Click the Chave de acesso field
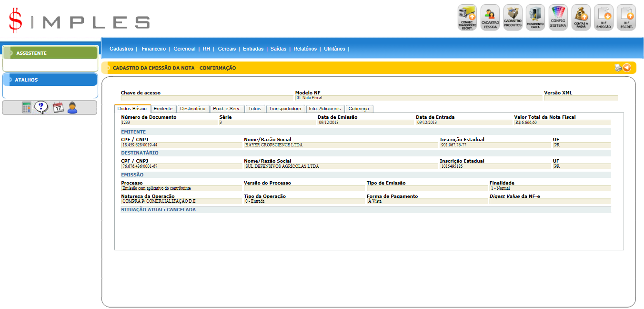The width and height of the screenshot is (644, 309). (x=207, y=98)
